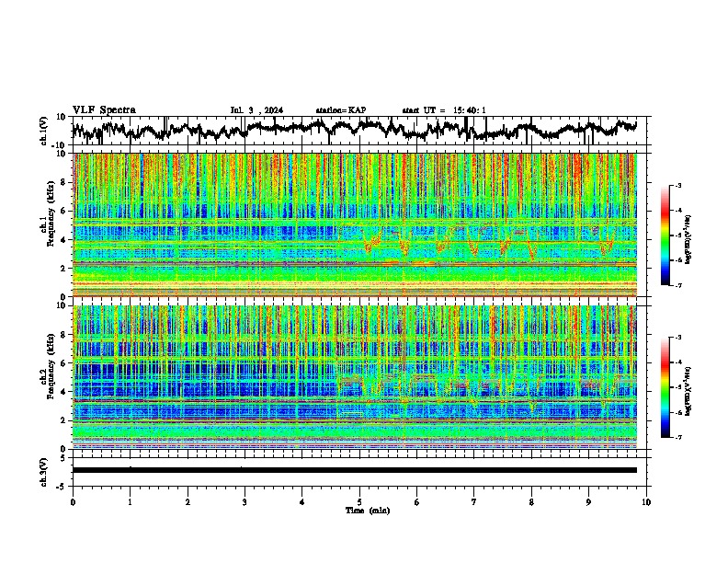Click time axis tick label '0'
This screenshot has width=728, height=563.
click(x=73, y=502)
